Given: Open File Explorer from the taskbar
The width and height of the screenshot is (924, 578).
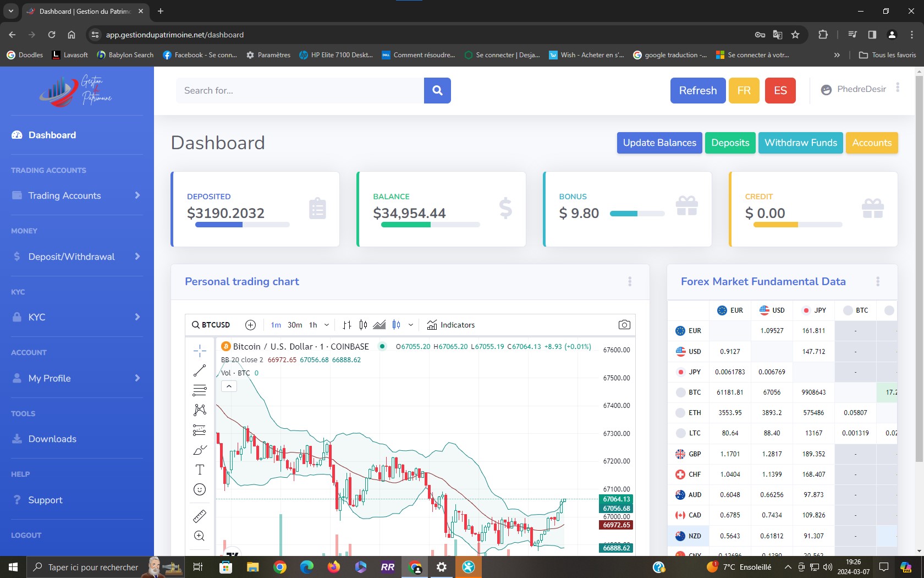Looking at the screenshot, I should (252, 567).
